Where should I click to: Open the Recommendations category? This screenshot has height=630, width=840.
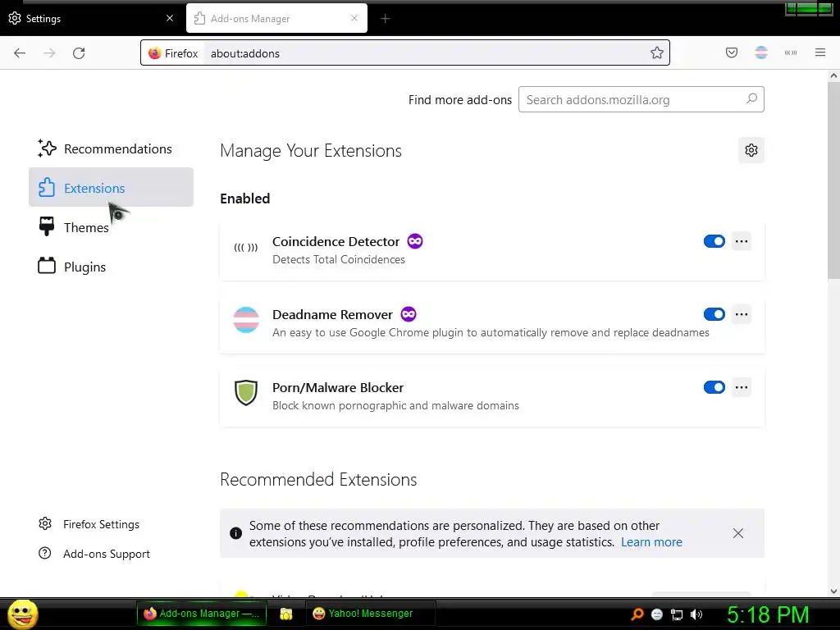(111, 149)
